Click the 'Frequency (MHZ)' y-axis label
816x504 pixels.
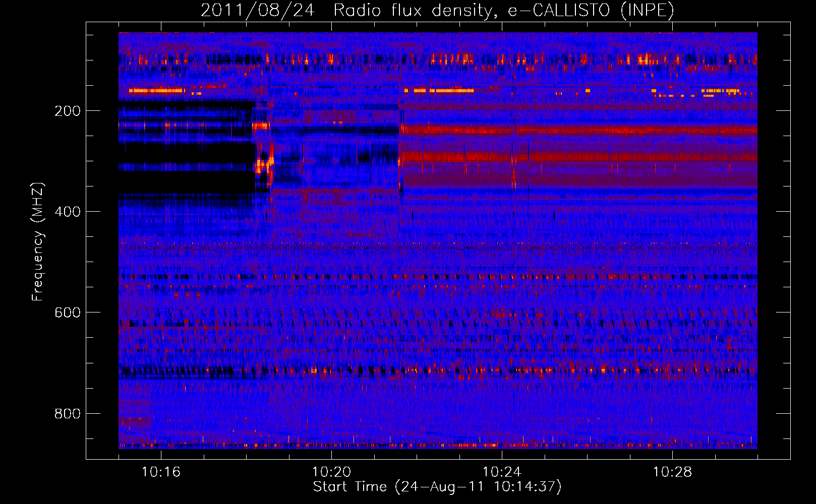[38, 242]
